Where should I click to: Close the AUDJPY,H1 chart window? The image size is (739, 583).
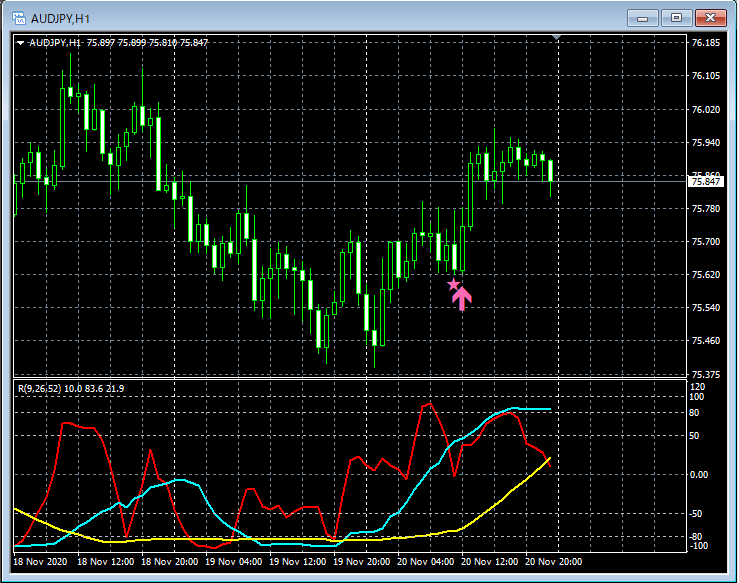point(710,17)
